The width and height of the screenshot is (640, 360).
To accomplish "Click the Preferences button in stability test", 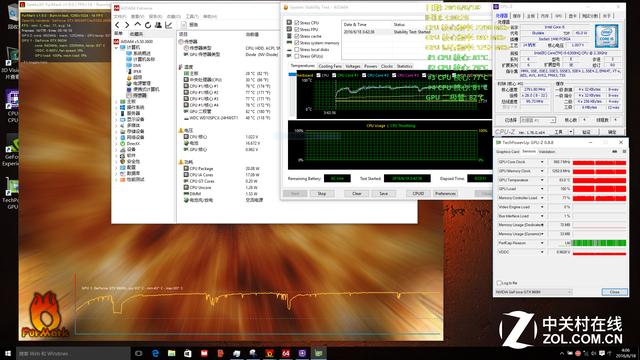I will coord(445,193).
